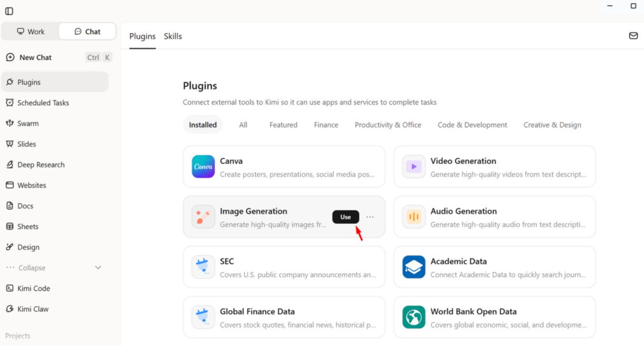Click the New Chat plus icon

click(10, 57)
